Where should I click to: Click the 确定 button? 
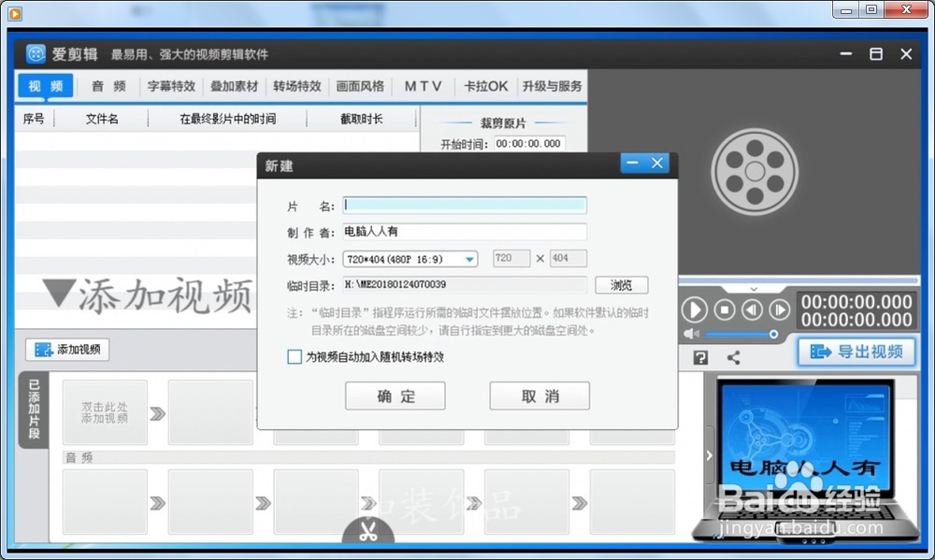pyautogui.click(x=396, y=396)
